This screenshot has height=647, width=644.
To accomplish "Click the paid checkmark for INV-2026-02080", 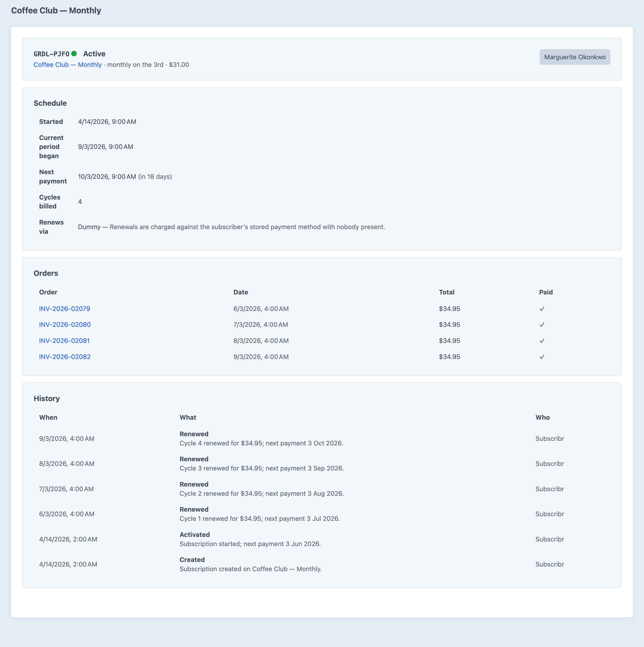I will click(x=542, y=325).
